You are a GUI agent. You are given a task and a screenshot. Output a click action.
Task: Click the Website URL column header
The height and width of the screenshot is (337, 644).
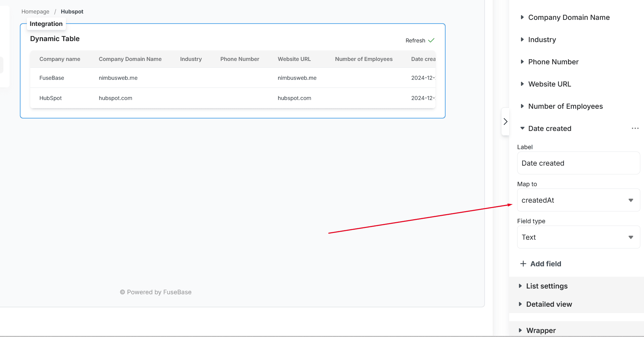coord(294,59)
